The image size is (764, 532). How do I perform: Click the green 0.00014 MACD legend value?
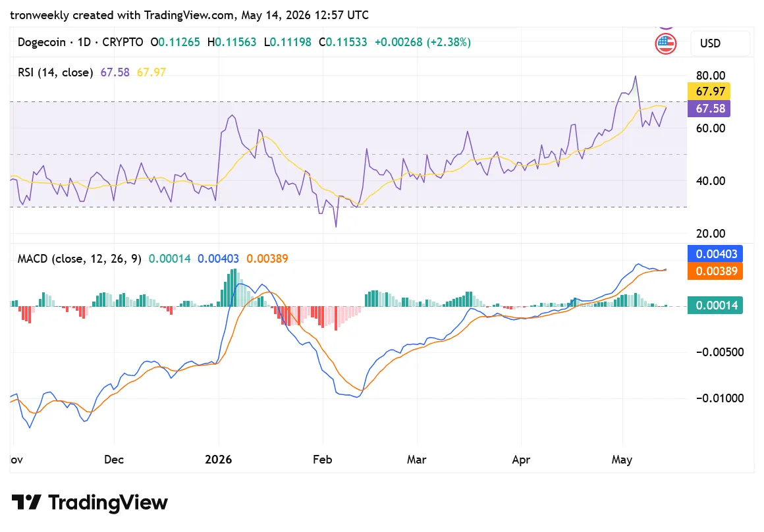[x=169, y=259]
